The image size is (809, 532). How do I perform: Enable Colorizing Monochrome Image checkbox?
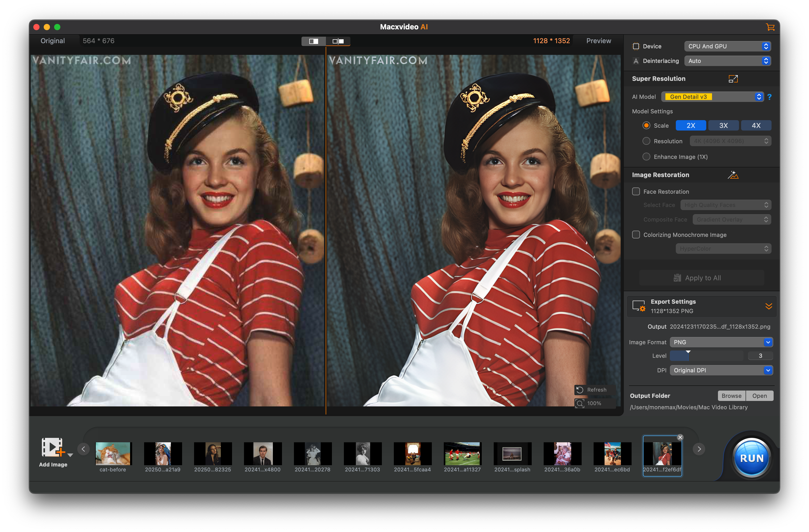(x=636, y=235)
